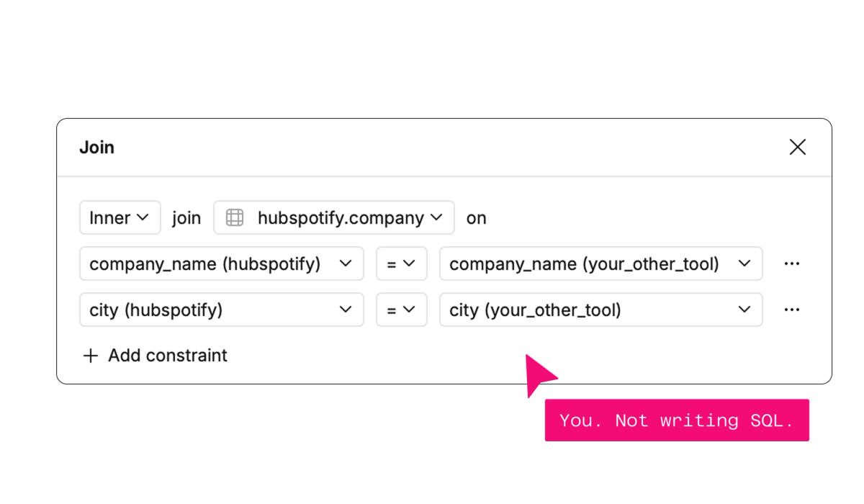The width and height of the screenshot is (864, 504).
Task: Open the ellipsis menu on the company_name row
Action: pyautogui.click(x=792, y=264)
